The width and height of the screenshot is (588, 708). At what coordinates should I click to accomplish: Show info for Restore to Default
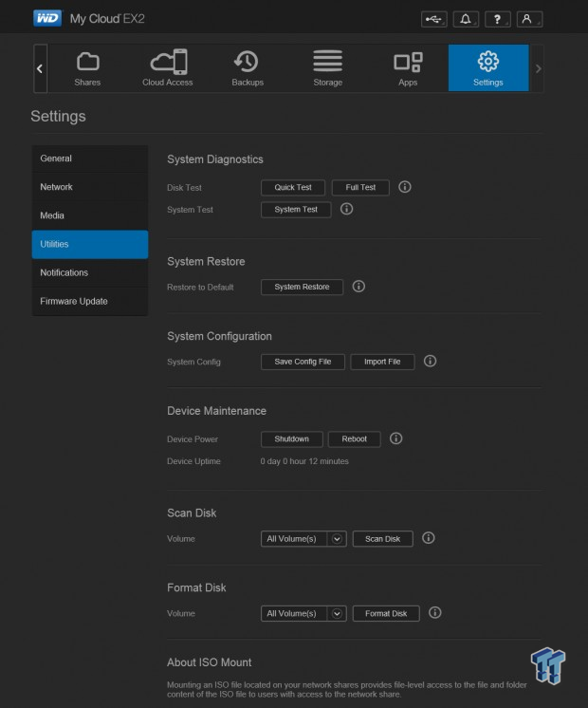click(x=358, y=287)
